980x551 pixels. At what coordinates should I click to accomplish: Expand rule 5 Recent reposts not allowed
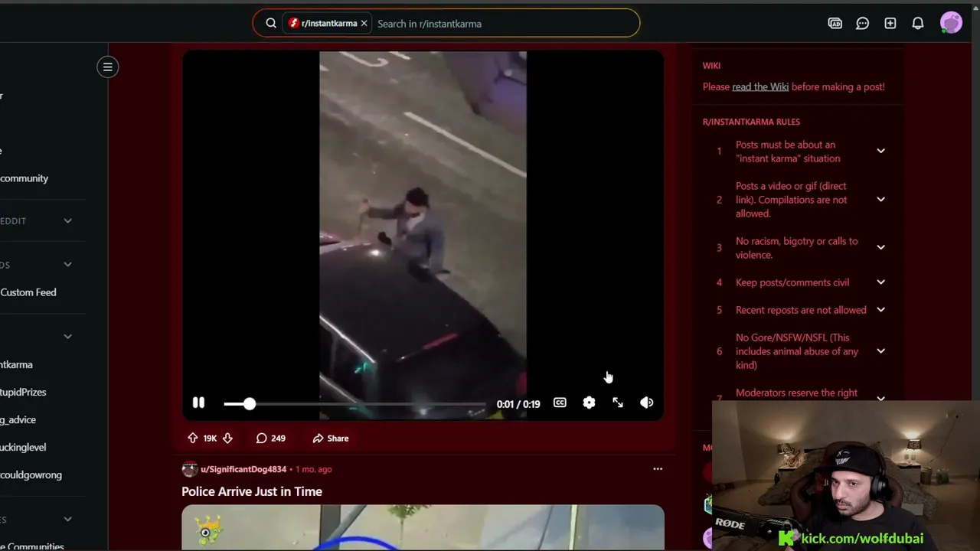(880, 309)
